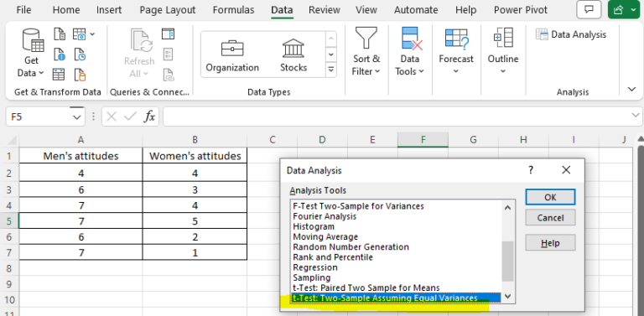Select row 8 header
Image resolution: width=644 pixels, height=316 pixels.
[9, 268]
